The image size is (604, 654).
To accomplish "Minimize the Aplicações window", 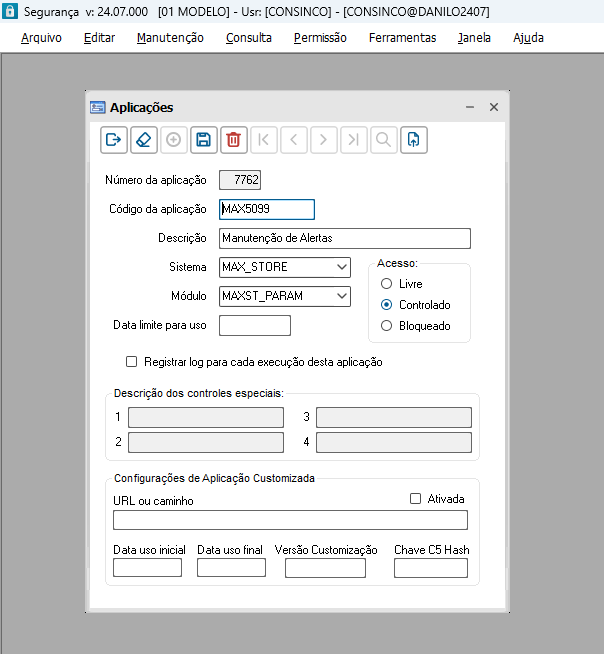I will pos(470,107).
